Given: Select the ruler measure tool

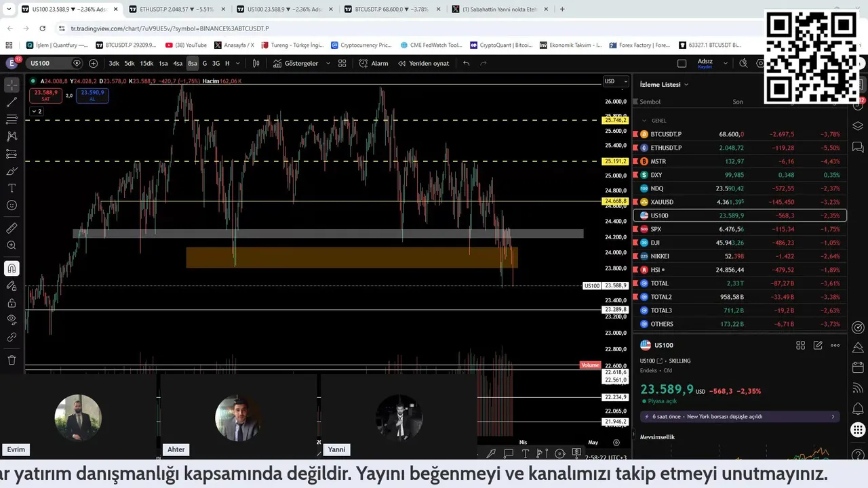Looking at the screenshot, I should [x=12, y=228].
